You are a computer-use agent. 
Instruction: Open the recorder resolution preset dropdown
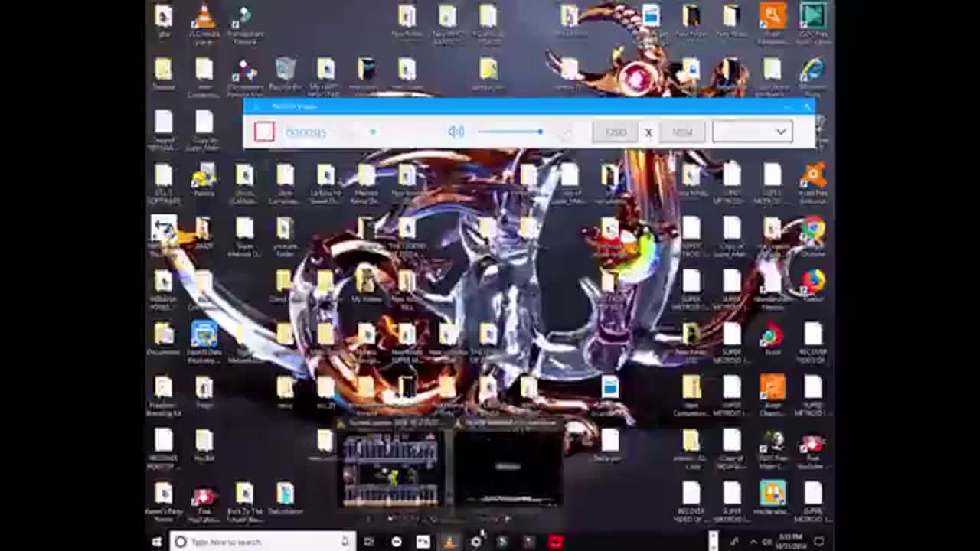752,132
